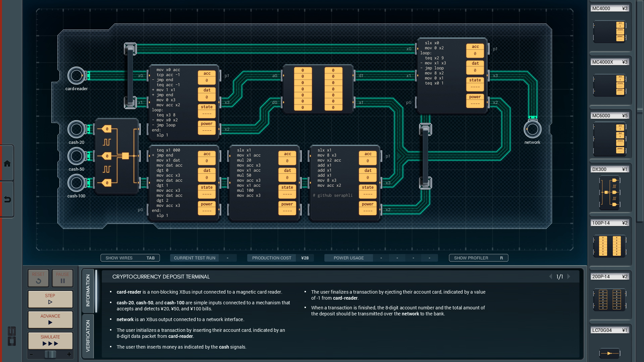Adjust the simulation speed slider handle
This screenshot has width=644, height=362.
pos(50,354)
